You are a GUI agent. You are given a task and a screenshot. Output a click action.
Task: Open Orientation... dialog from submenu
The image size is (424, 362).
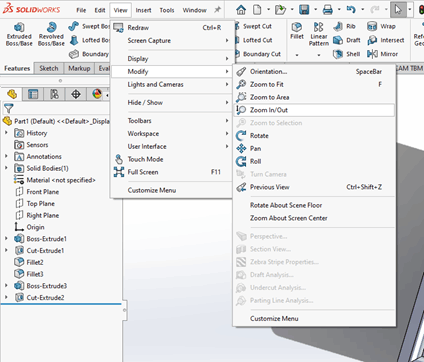[314, 72]
